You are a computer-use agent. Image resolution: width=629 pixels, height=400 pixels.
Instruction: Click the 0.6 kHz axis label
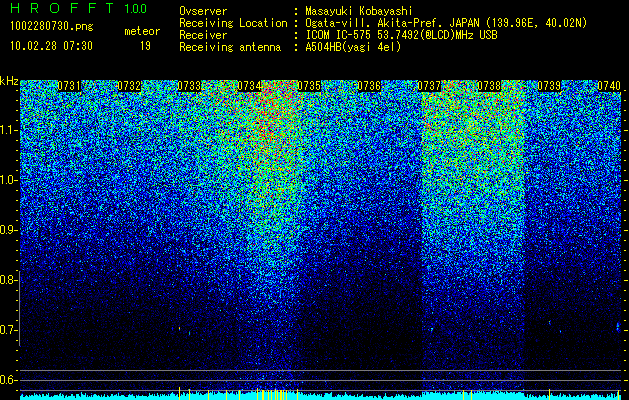[7, 380]
